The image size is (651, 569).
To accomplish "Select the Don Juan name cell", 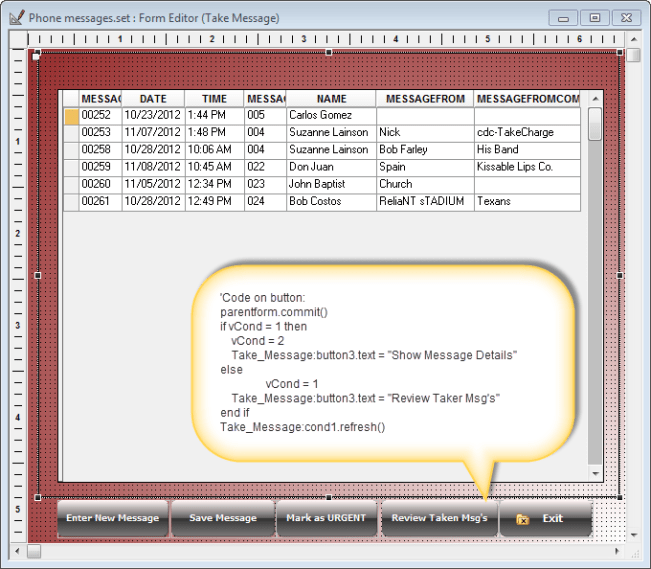I will pos(331,167).
